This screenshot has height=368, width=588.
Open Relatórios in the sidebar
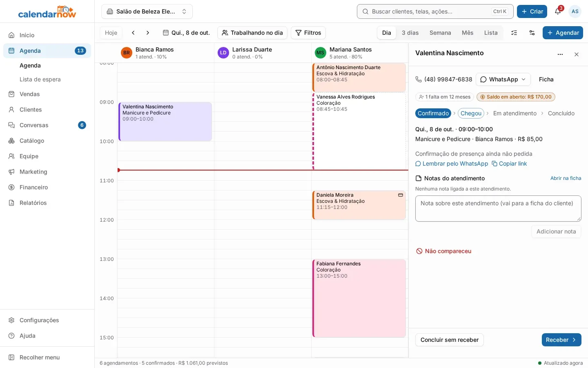tap(47, 203)
